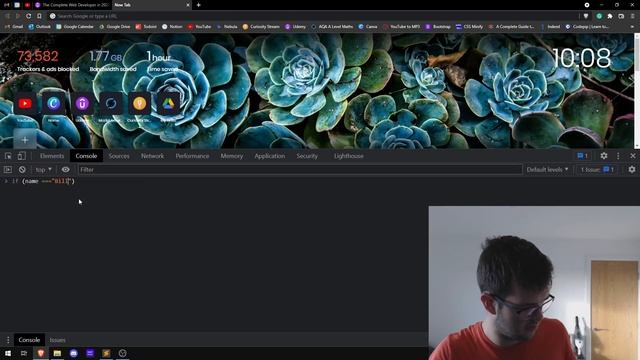Click the trackers and ads blocked counter
Image resolution: width=640 pixels, height=360 pixels.
click(x=47, y=60)
